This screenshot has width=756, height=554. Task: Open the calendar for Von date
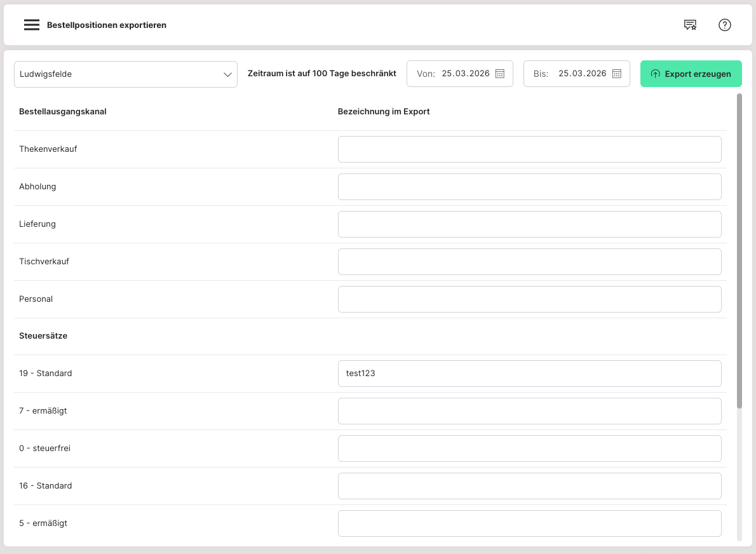coord(500,74)
